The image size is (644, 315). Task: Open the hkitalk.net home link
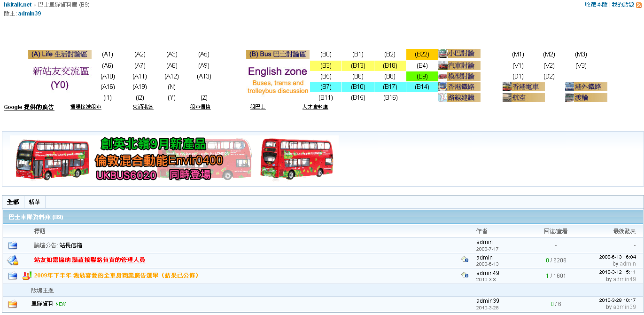(x=17, y=5)
